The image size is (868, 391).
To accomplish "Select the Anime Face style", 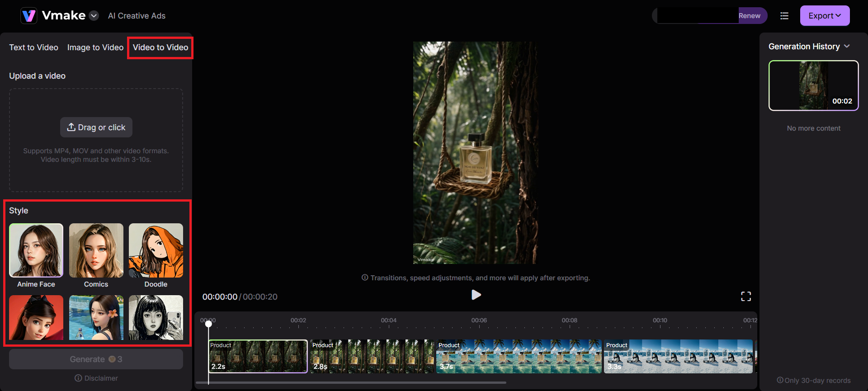I will point(36,250).
